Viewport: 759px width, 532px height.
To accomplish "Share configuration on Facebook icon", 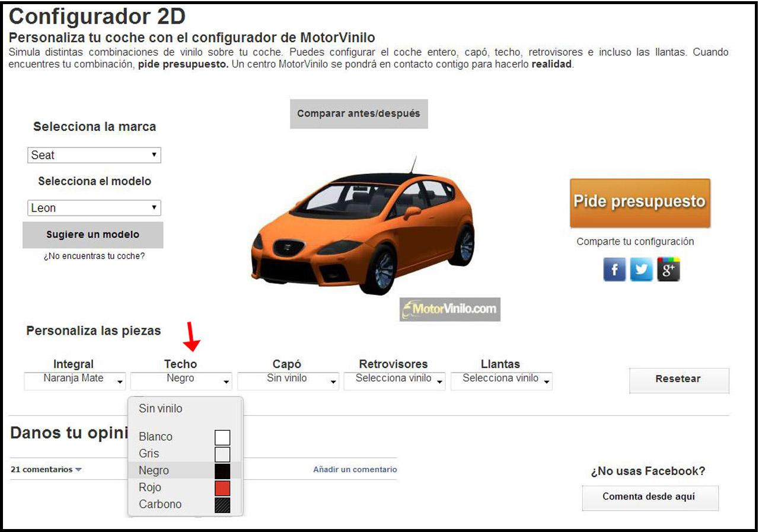I will (614, 270).
